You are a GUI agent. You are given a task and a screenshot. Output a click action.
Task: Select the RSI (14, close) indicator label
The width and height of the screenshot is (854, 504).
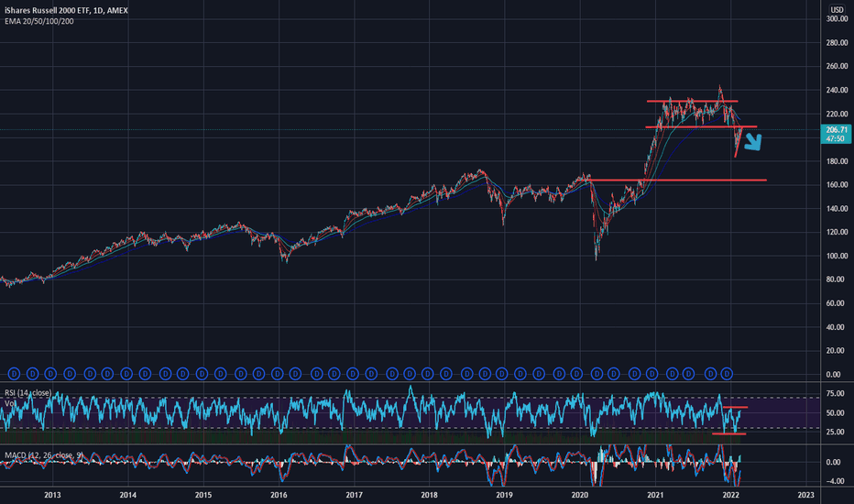pos(28,393)
